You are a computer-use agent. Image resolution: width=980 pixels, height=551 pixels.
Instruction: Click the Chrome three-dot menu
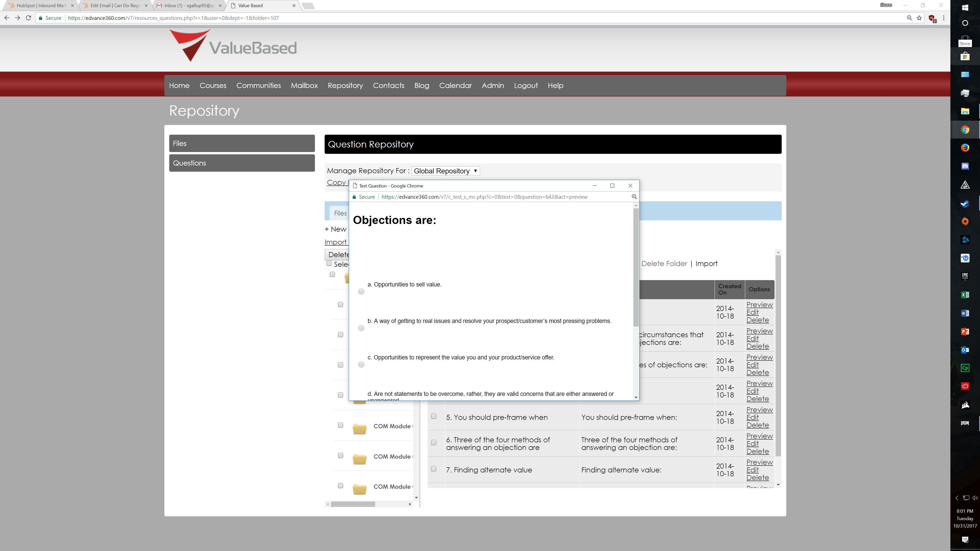point(944,18)
